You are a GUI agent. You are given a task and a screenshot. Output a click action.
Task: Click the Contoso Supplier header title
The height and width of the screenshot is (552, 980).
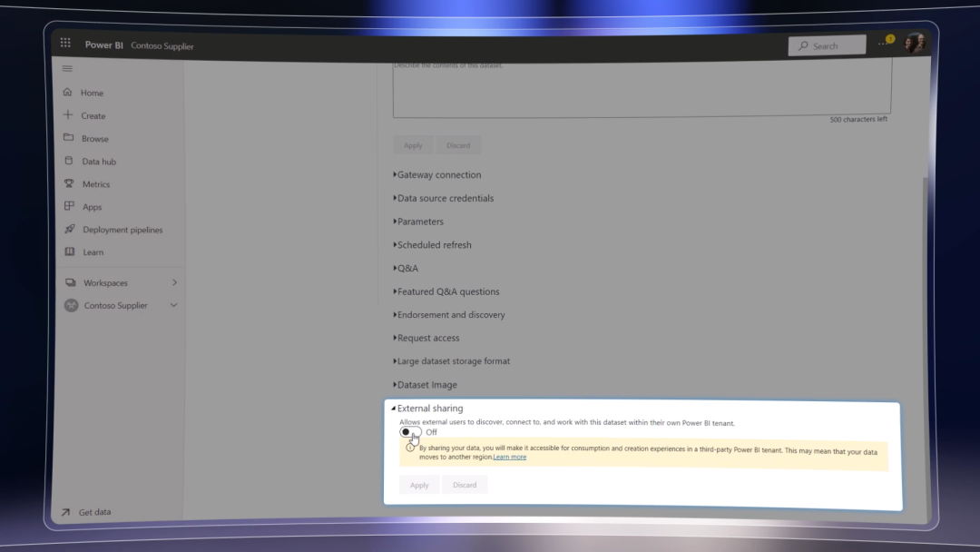tap(162, 45)
